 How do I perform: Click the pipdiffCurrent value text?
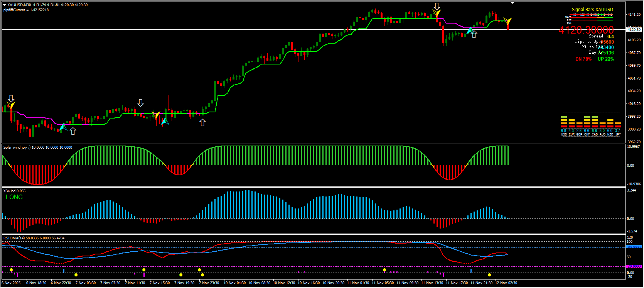point(26,10)
